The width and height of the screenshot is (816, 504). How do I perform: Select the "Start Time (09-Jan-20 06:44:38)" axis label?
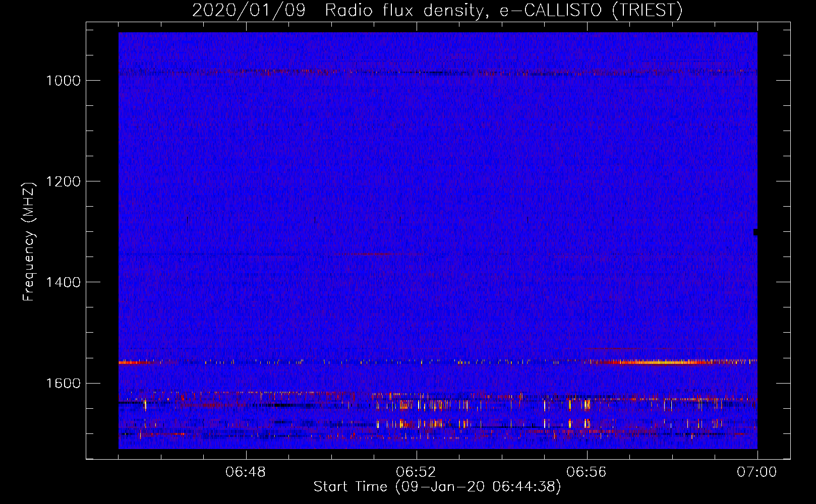(437, 487)
